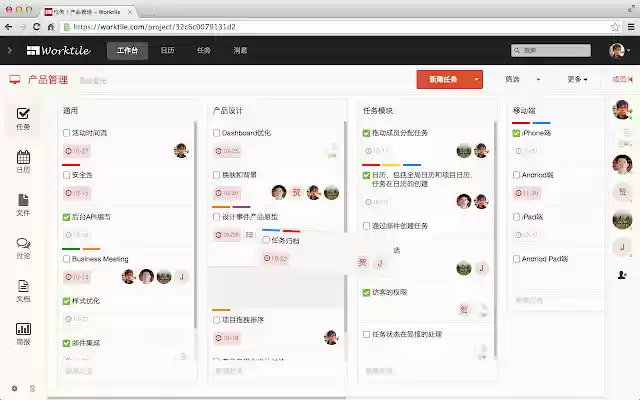
Task: Open the 设计事件产品原型 task
Action: 250,217
